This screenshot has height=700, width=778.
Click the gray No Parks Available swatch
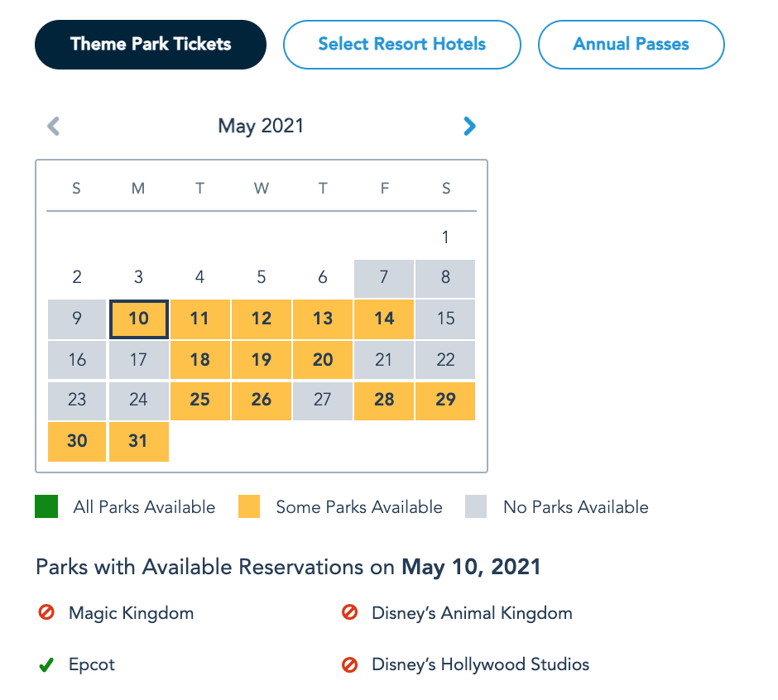(476, 506)
